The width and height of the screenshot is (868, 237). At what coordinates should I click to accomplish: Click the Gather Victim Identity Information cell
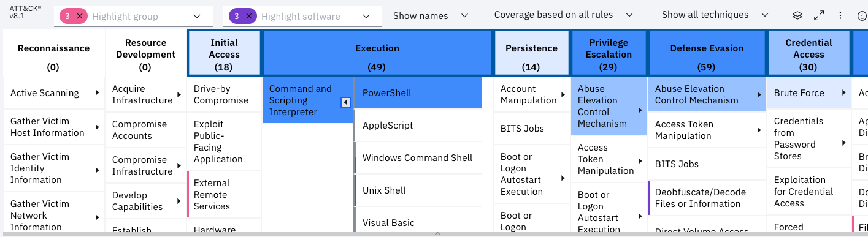[x=53, y=168]
